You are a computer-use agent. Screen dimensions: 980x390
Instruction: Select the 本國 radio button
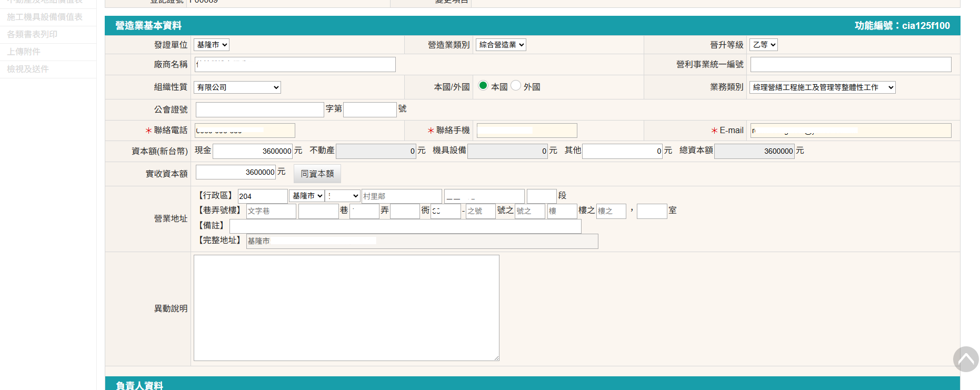[x=483, y=85]
